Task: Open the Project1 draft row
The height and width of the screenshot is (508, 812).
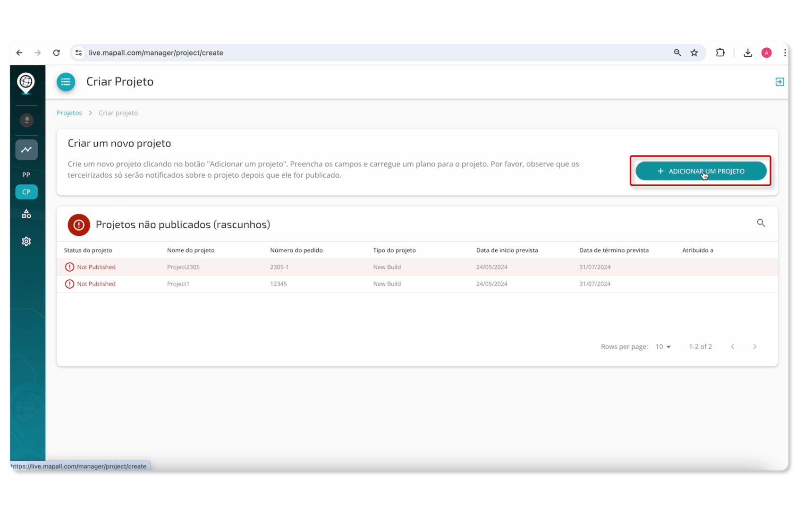Action: (178, 284)
